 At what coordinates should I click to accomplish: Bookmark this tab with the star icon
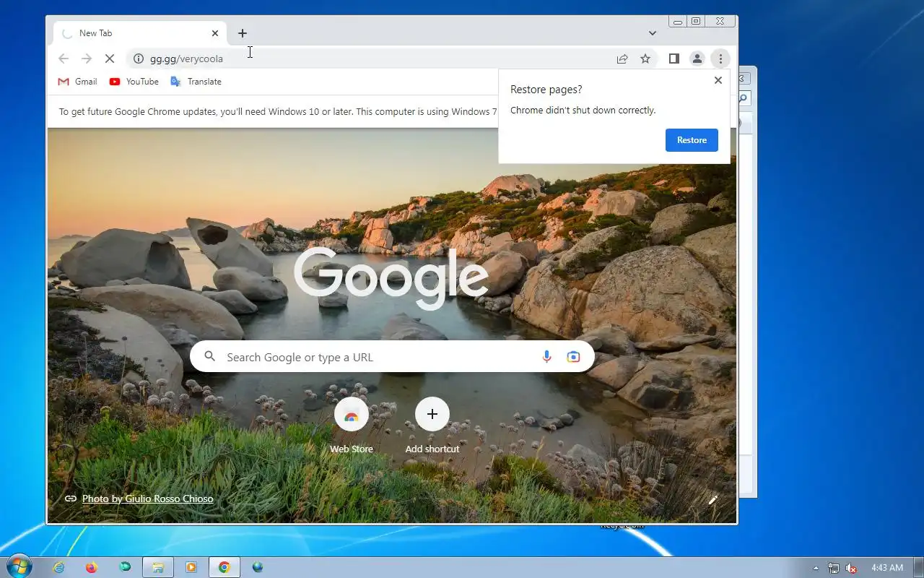(645, 59)
